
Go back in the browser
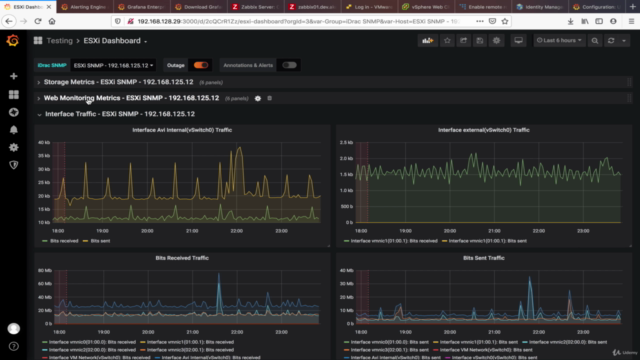(9, 21)
